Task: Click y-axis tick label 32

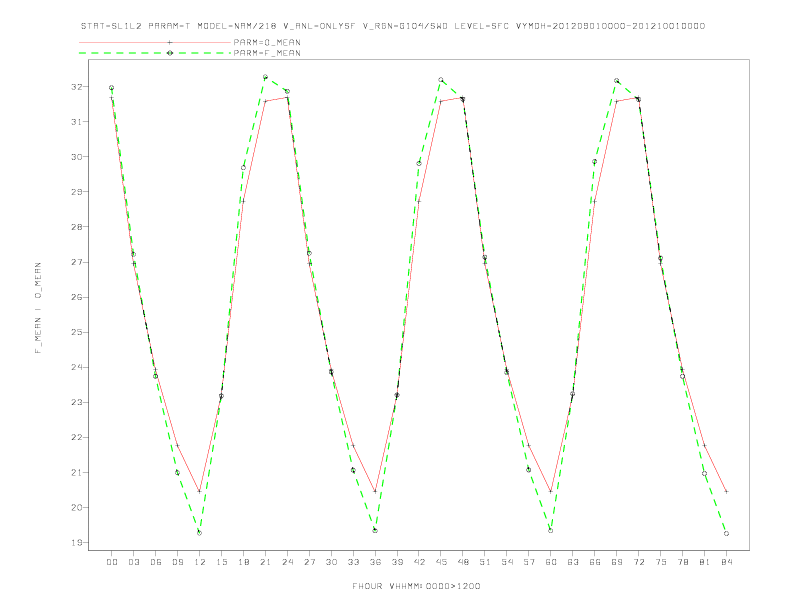Action: (x=77, y=87)
